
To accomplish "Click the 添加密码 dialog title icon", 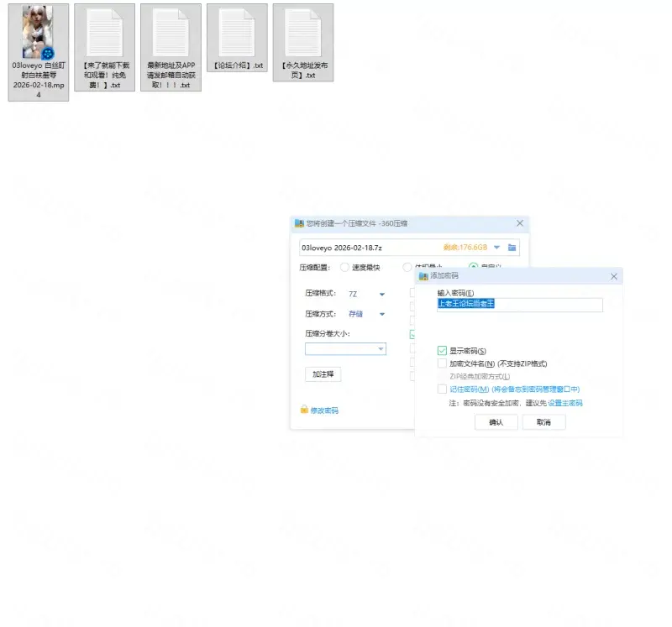I will pos(423,276).
